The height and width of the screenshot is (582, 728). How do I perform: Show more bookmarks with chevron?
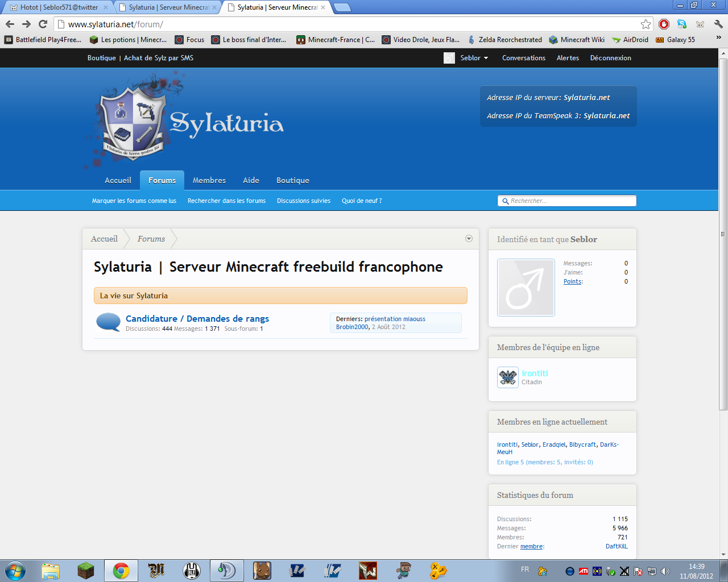point(718,38)
